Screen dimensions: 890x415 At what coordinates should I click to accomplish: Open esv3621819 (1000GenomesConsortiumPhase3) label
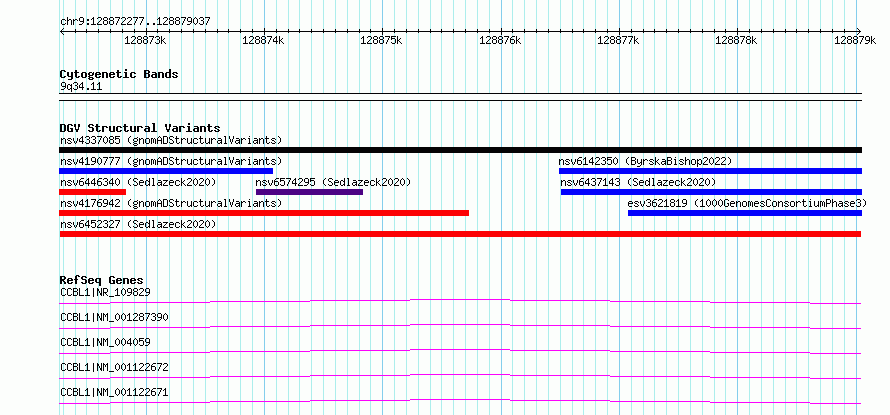[x=748, y=203]
